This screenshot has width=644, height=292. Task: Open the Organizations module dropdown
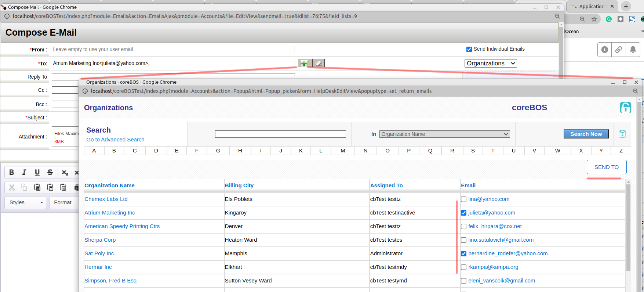tap(490, 64)
